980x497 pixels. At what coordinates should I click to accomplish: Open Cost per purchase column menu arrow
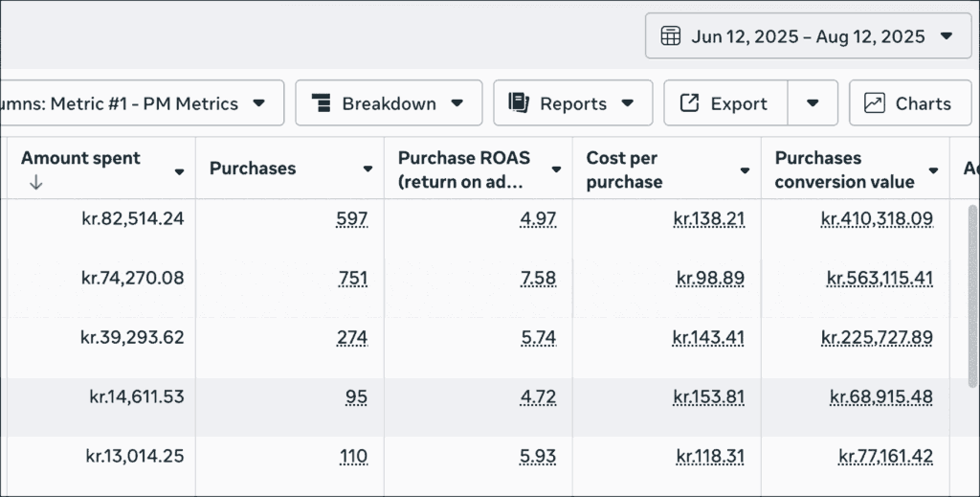tap(745, 169)
